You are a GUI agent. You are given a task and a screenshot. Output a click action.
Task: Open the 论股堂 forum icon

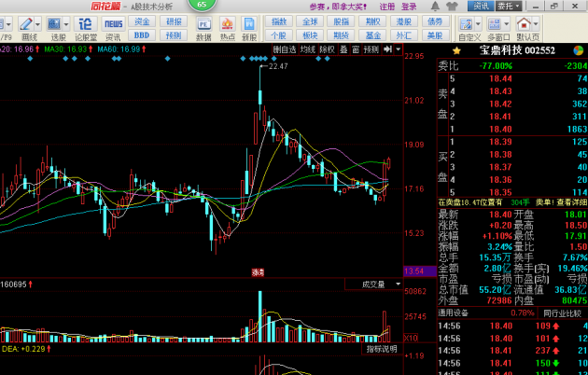coord(85,27)
